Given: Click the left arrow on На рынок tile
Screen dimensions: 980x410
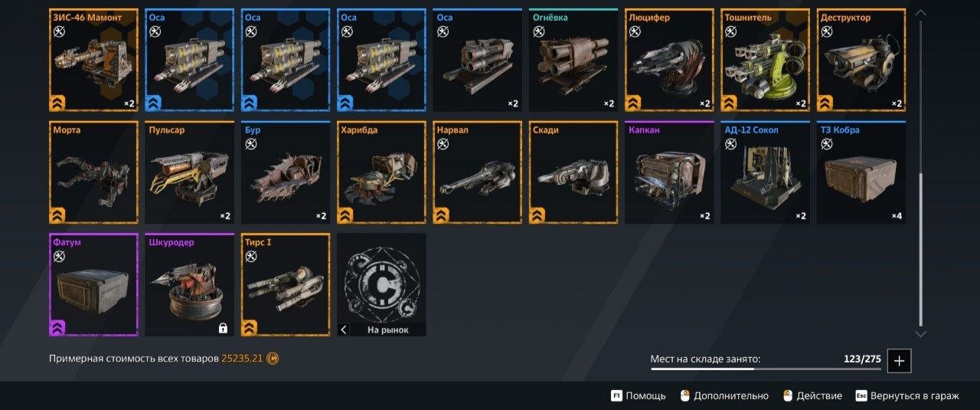Looking at the screenshot, I should (x=344, y=330).
